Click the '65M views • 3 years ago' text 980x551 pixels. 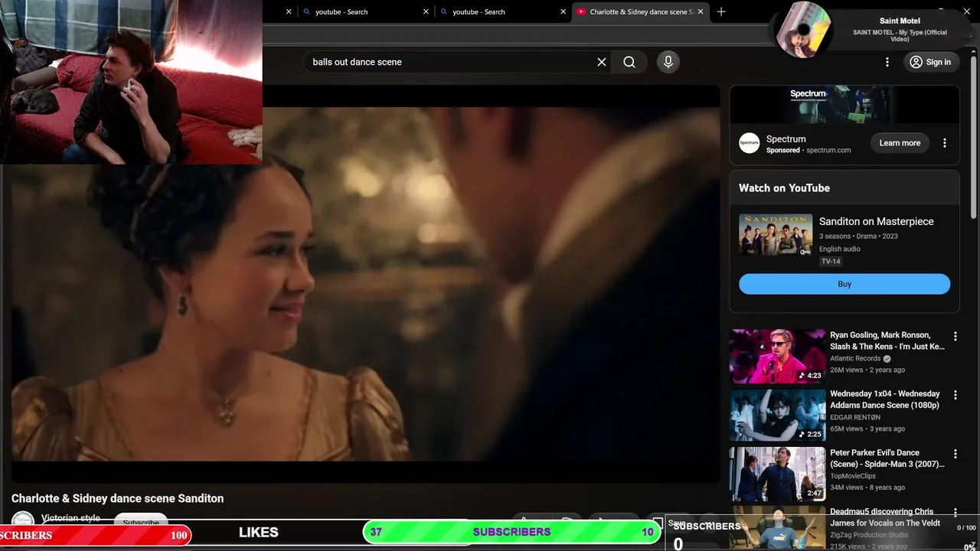(867, 429)
